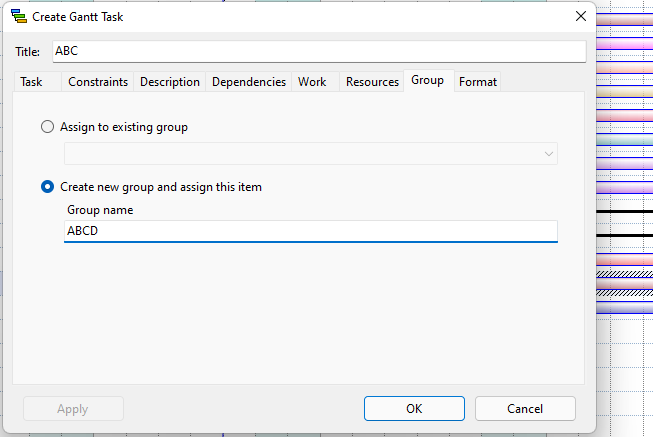Open the Constraints tab
Viewport: 653px width, 437px height.
click(98, 82)
